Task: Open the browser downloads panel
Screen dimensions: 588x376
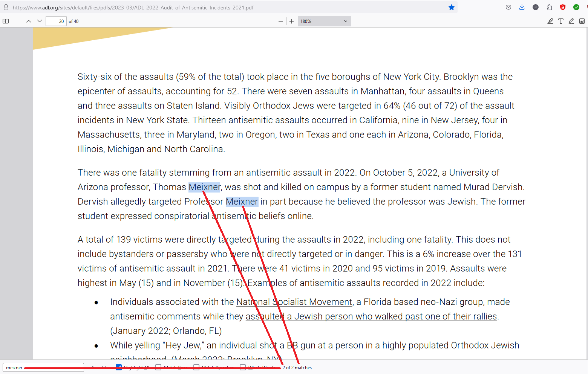Action: click(522, 8)
